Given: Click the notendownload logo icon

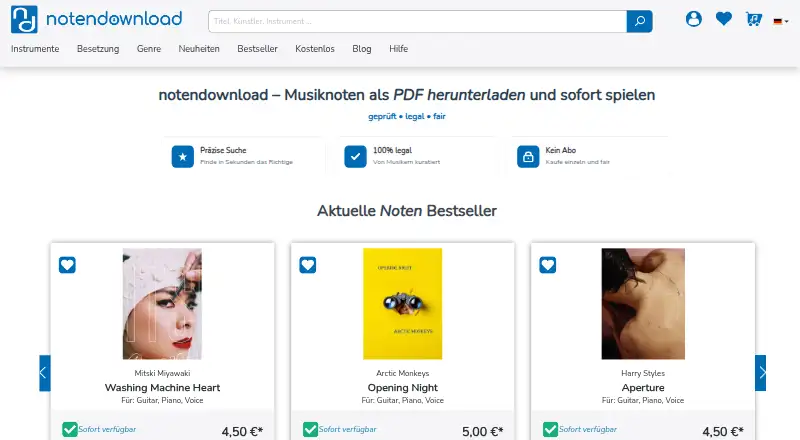Looking at the screenshot, I should 24,19.
